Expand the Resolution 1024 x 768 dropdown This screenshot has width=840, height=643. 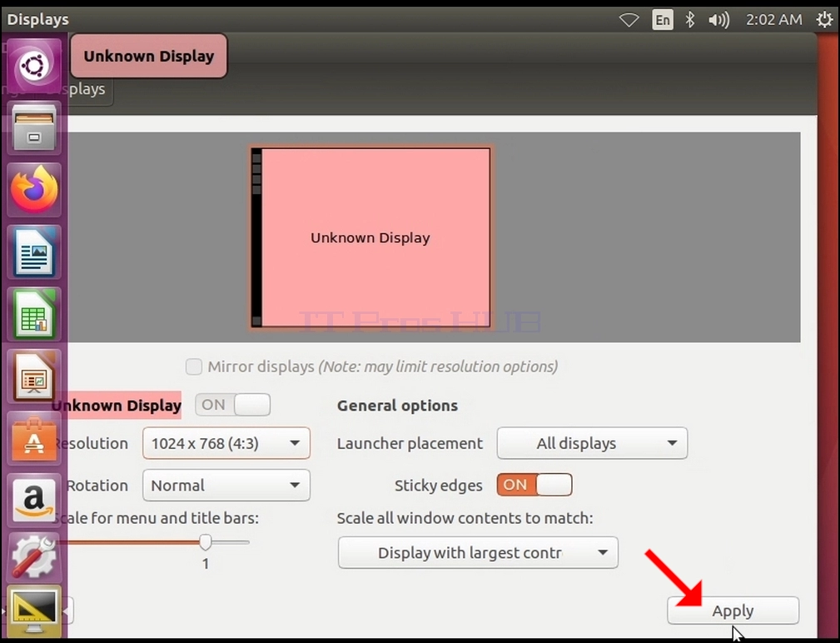226,443
